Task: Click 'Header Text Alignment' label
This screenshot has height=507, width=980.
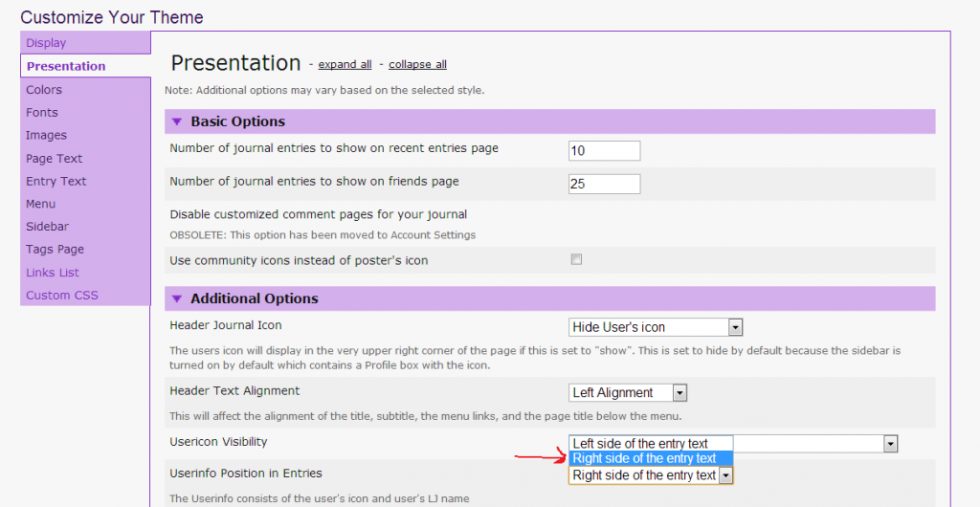Action: [x=234, y=391]
